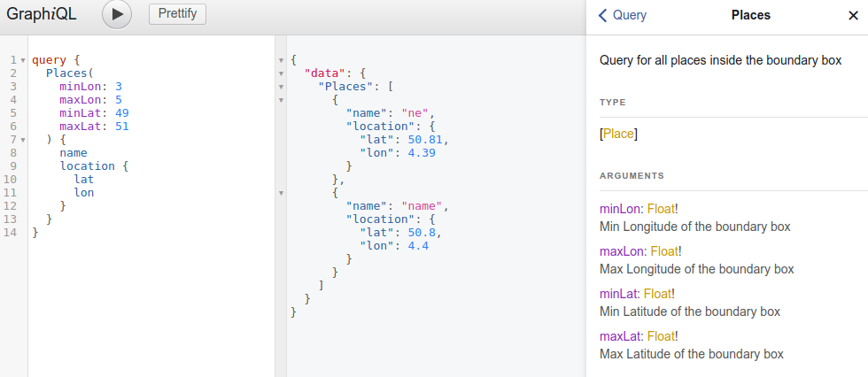868x377 pixels.
Task: Click the result value 50.81
Action: pyautogui.click(x=425, y=139)
